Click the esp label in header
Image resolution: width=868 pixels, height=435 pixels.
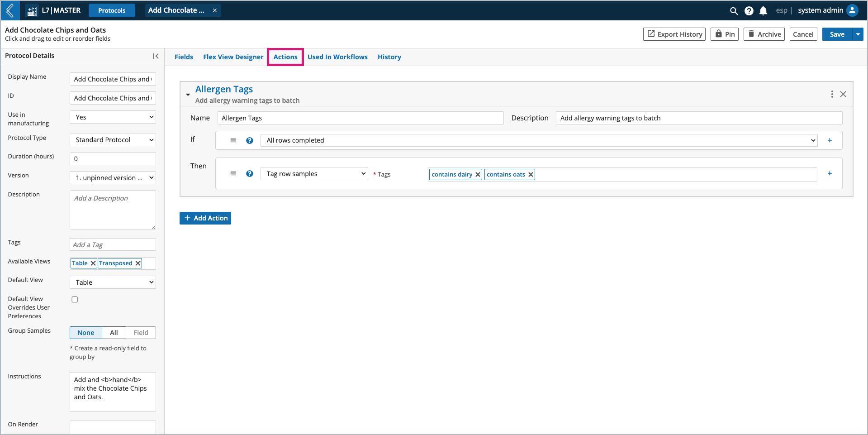pyautogui.click(x=782, y=10)
